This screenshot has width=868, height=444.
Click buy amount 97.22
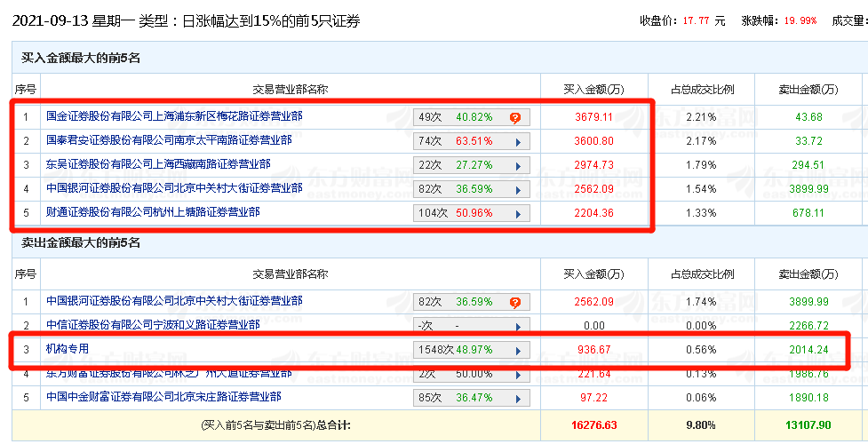(x=594, y=398)
